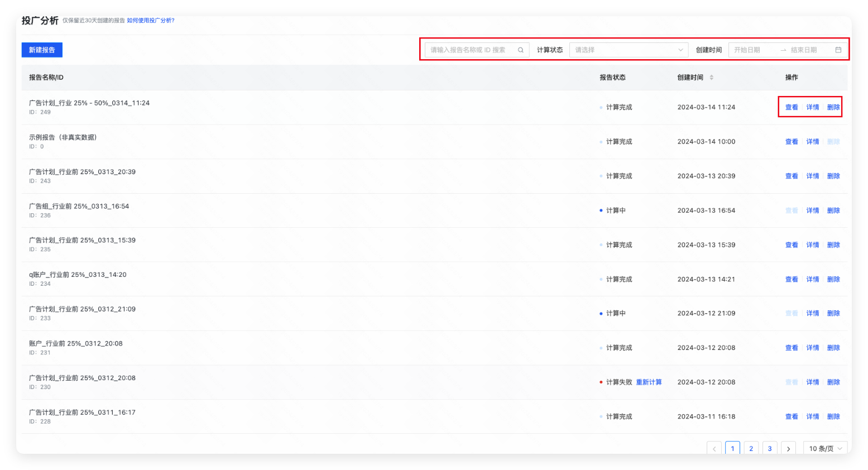Click 重新计算 for failed report 230
This screenshot has width=868, height=470.
click(649, 382)
